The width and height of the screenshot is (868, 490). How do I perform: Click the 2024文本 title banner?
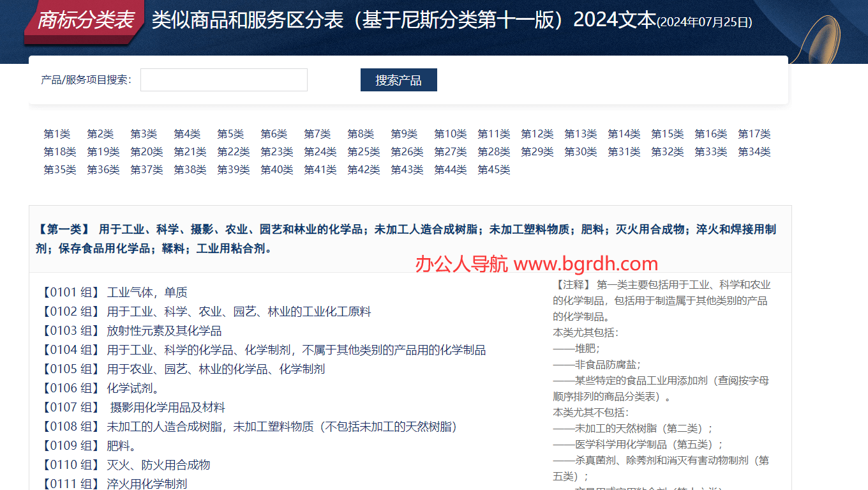click(447, 21)
